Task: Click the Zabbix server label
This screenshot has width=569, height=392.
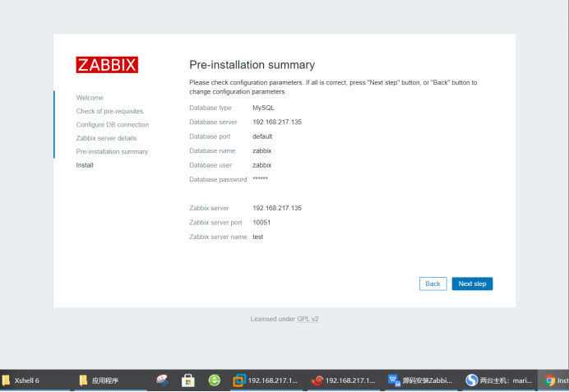Action: point(209,208)
